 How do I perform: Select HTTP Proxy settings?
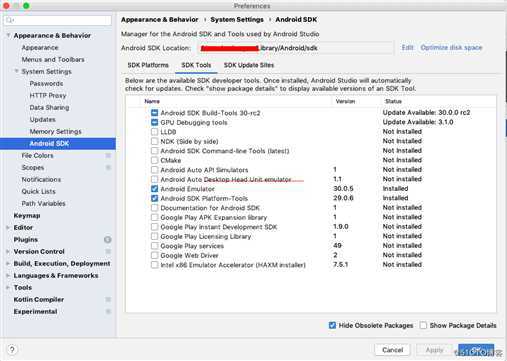tap(48, 95)
